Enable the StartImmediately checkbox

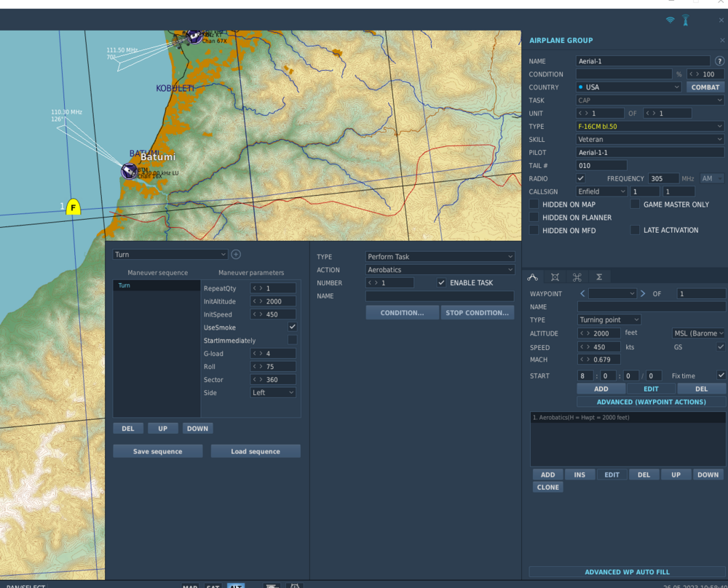[292, 341]
